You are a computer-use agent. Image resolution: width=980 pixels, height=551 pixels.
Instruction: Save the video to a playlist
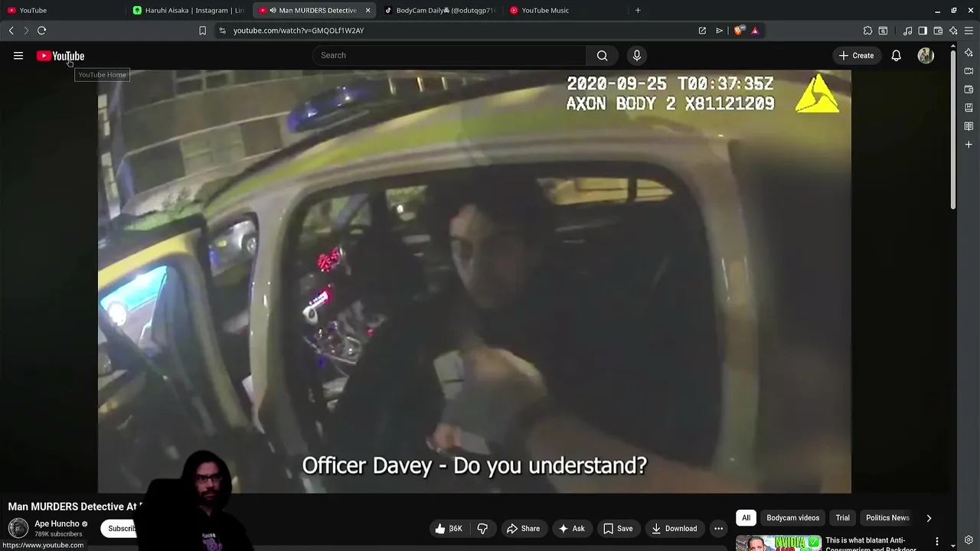[x=618, y=529]
